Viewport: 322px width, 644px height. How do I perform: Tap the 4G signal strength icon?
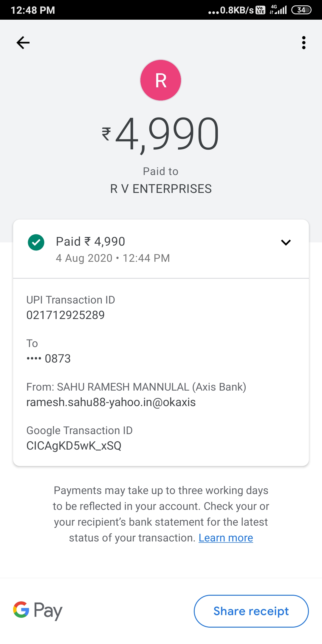click(278, 10)
